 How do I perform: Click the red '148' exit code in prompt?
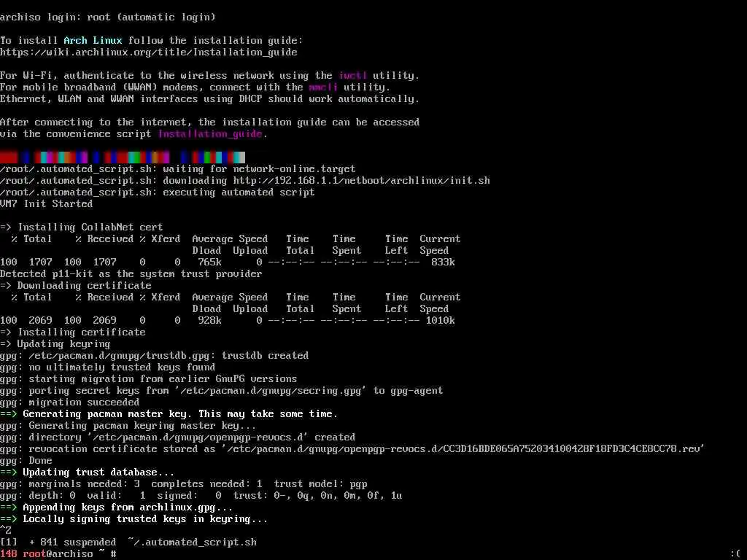coord(9,554)
